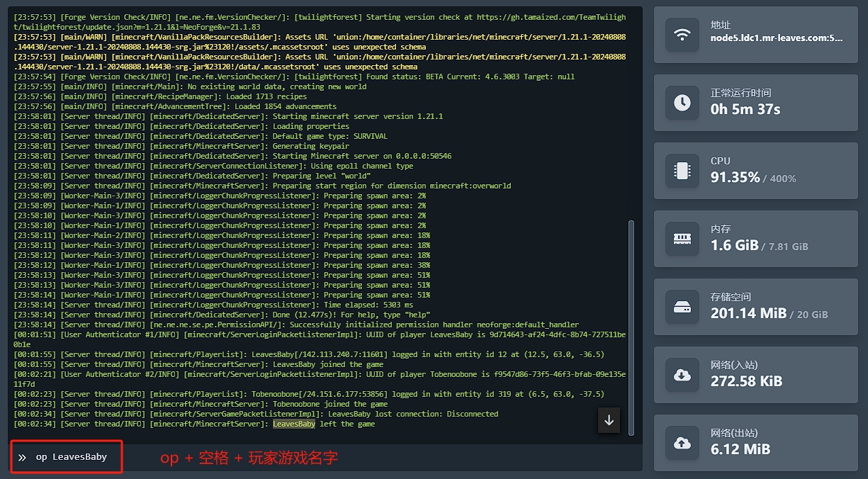868x479 pixels.
Task: Click the inbound network download icon
Action: coord(682,375)
